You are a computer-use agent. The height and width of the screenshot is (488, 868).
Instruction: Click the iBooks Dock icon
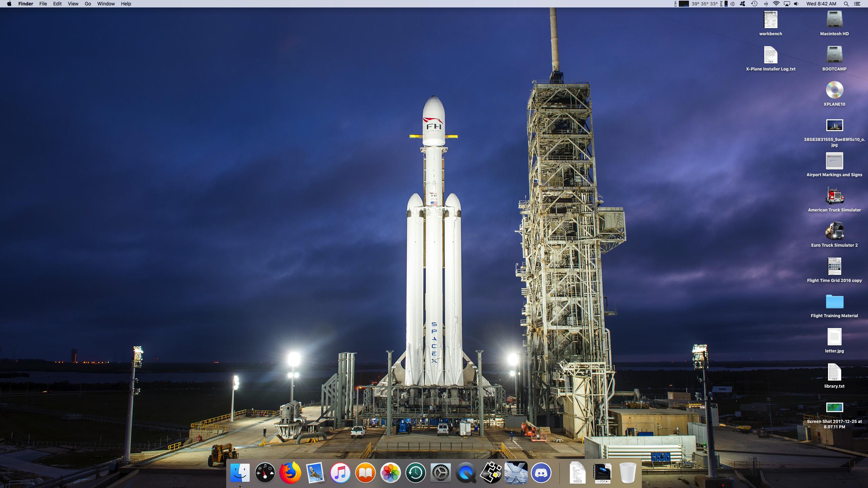(x=365, y=473)
